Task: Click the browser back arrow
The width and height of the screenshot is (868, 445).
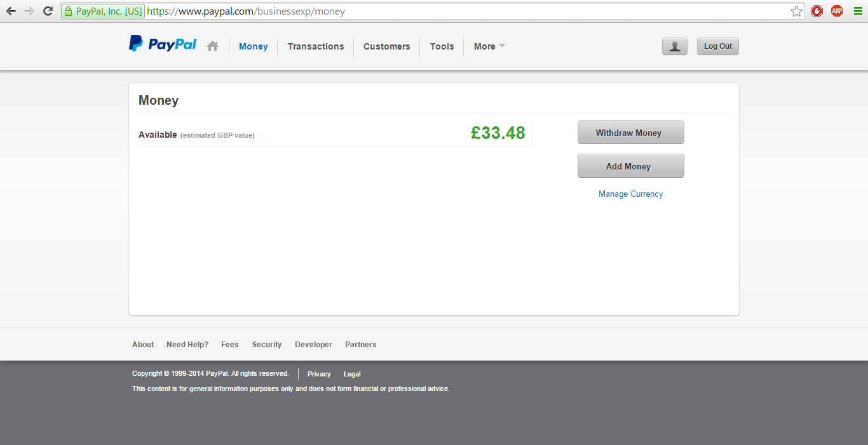Action: coord(11,11)
